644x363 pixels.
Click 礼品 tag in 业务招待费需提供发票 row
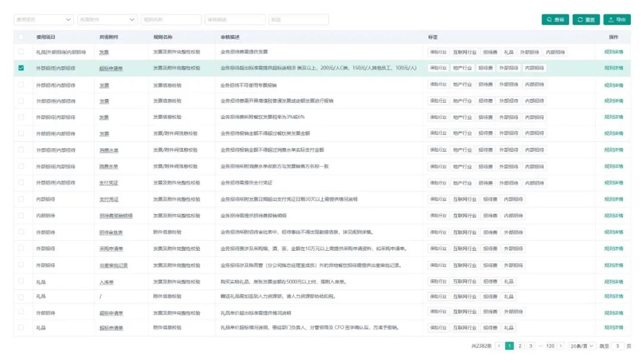coord(509,52)
